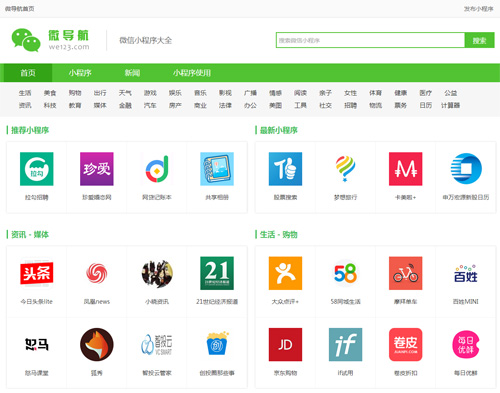Open the blue circular 申万宏源 icon
The height and width of the screenshot is (393, 500).
coord(466,169)
